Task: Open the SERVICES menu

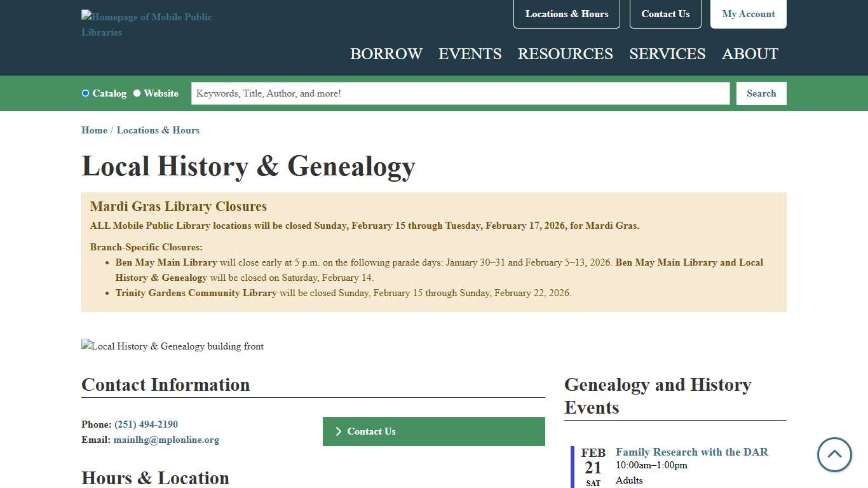Action: coord(667,54)
